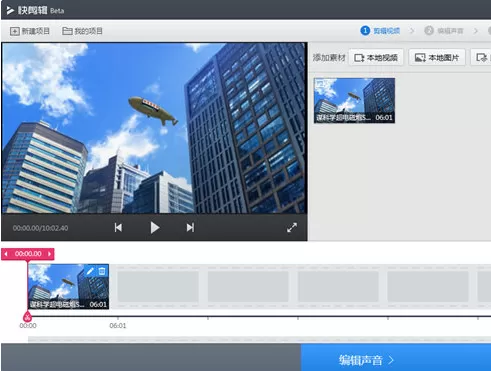Click the 00:00 timeline ruler label
Viewport: 491px width, 371px height.
28,326
